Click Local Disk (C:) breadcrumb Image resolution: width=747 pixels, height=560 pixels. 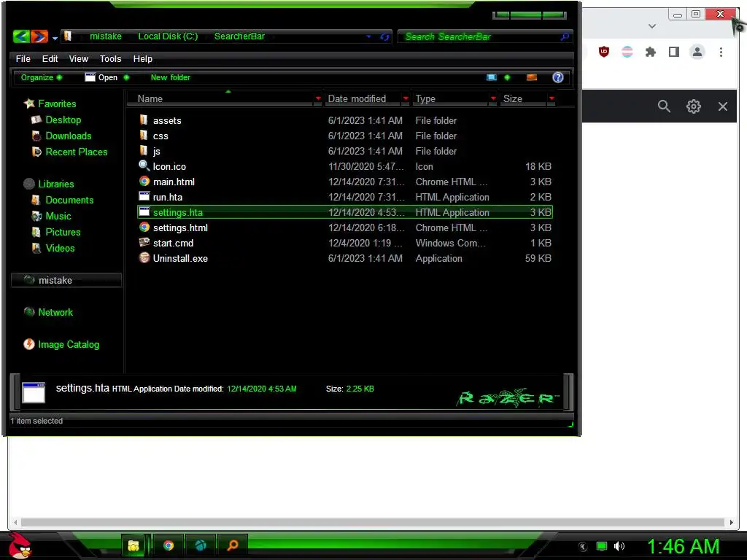[x=168, y=36]
